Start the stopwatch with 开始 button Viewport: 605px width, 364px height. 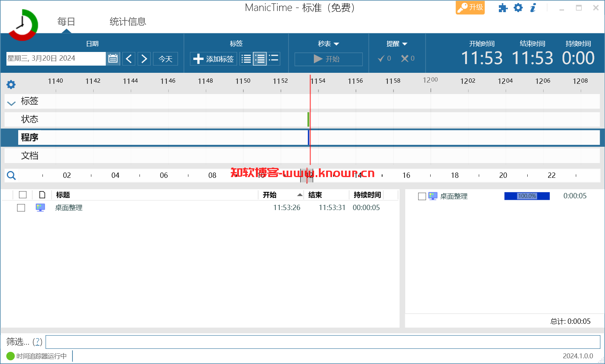click(x=328, y=59)
